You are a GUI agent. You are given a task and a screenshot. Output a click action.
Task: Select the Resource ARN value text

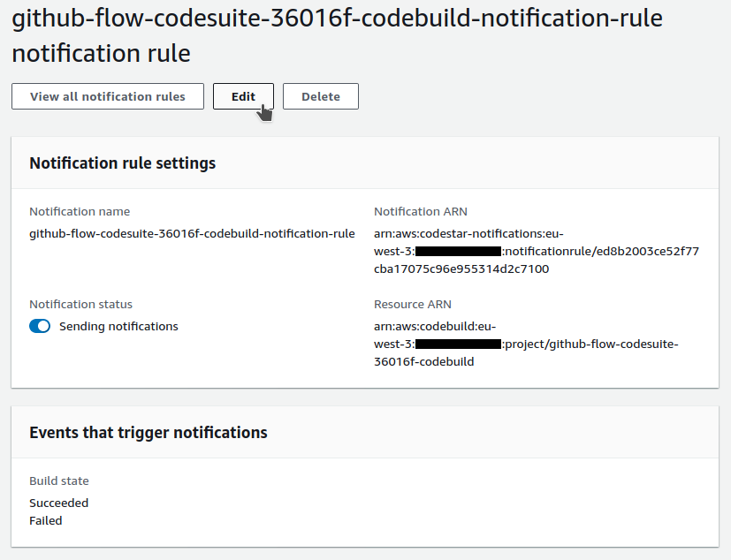(526, 344)
